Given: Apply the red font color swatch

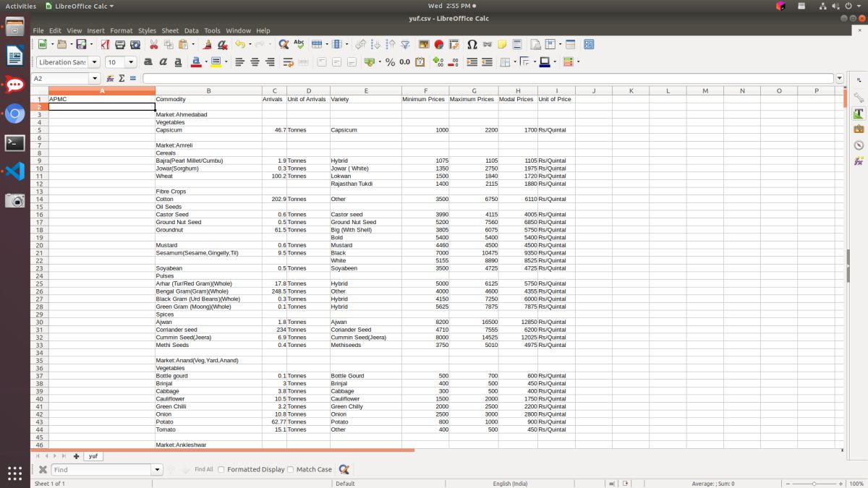Looking at the screenshot, I should click(x=195, y=62).
